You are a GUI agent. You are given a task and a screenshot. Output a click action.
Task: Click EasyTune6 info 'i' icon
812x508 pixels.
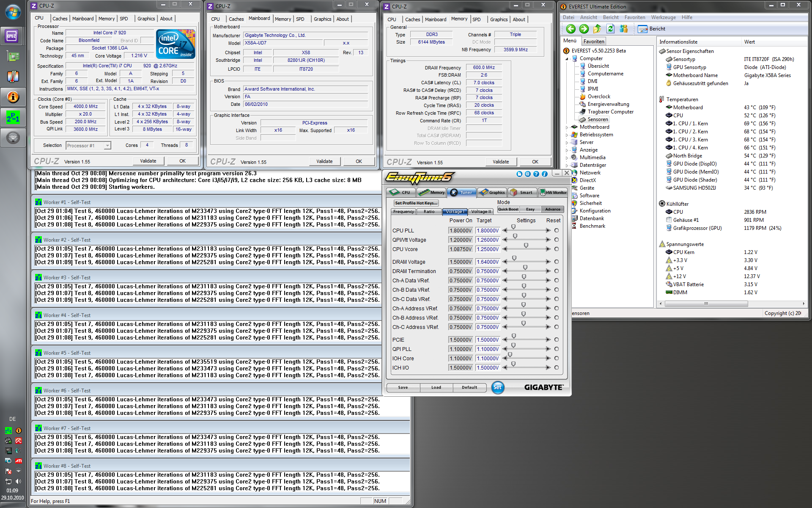coord(545,174)
